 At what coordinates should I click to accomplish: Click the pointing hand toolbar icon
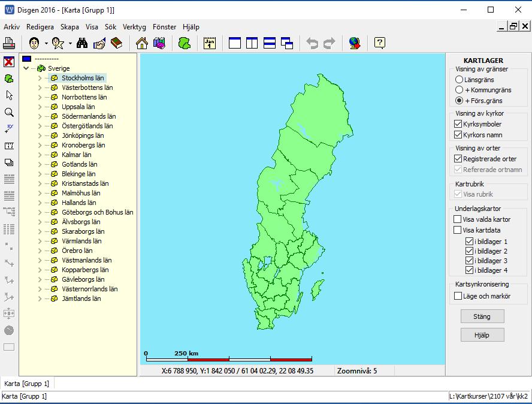click(x=99, y=43)
